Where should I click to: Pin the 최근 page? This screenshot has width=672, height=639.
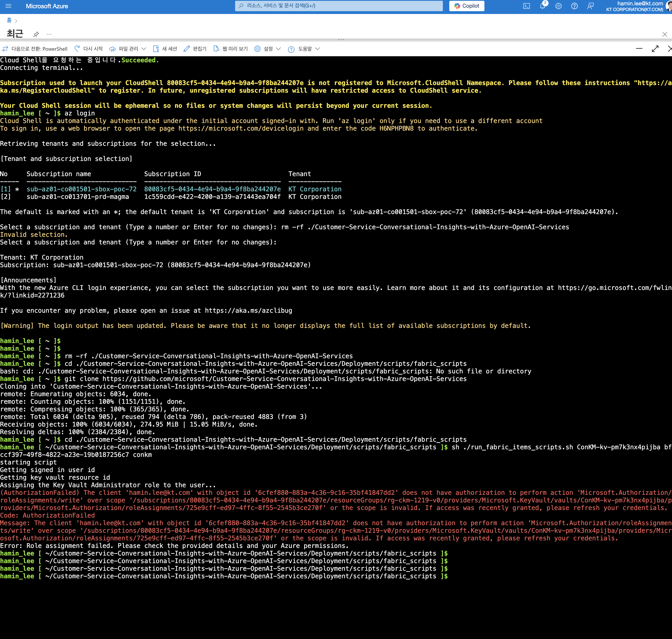(x=36, y=34)
